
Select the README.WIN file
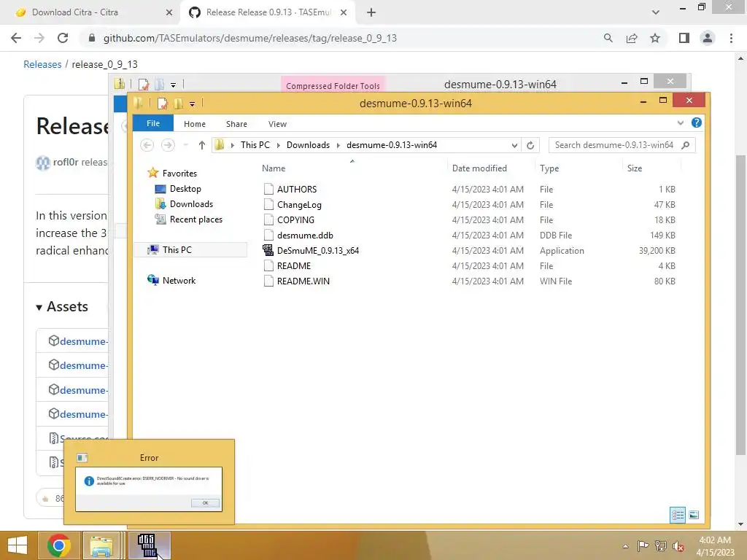(x=303, y=281)
